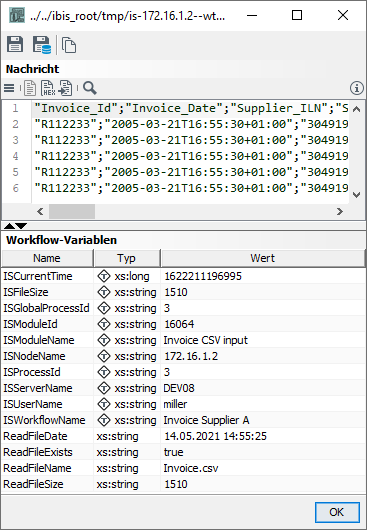This screenshot has height=530, width=367.
Task: Click type icon in ISModuleName row
Action: point(104,340)
